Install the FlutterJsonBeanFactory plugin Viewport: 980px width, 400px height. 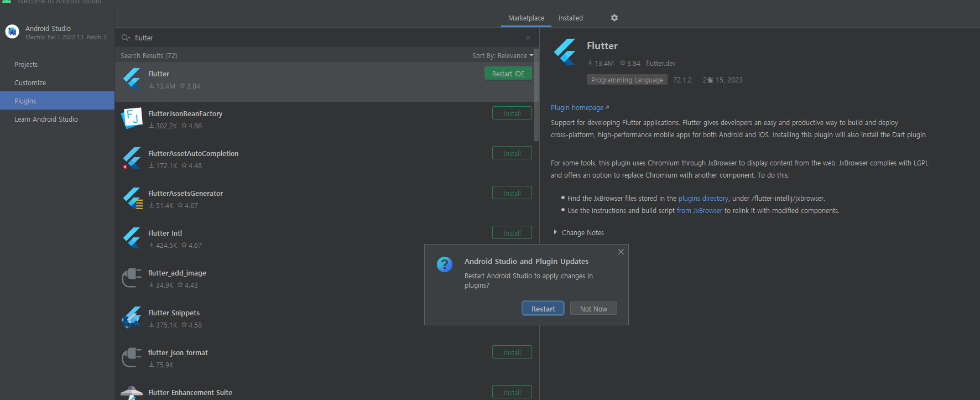coord(512,113)
